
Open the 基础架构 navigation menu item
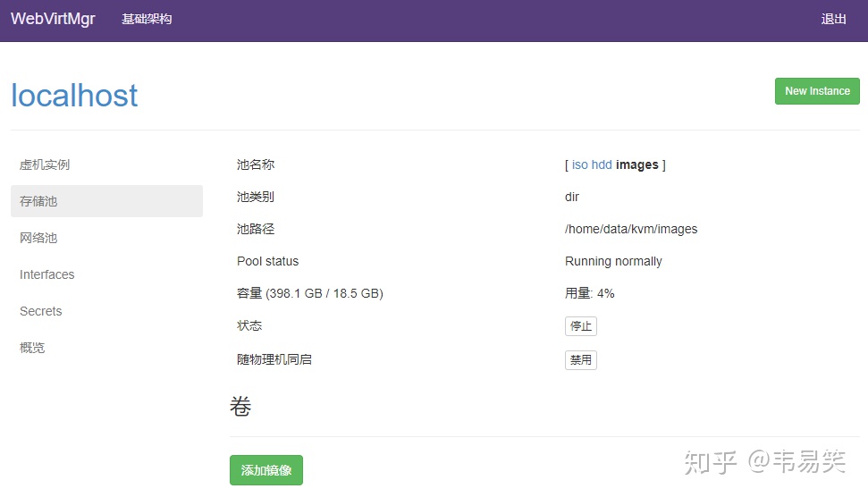coord(147,20)
